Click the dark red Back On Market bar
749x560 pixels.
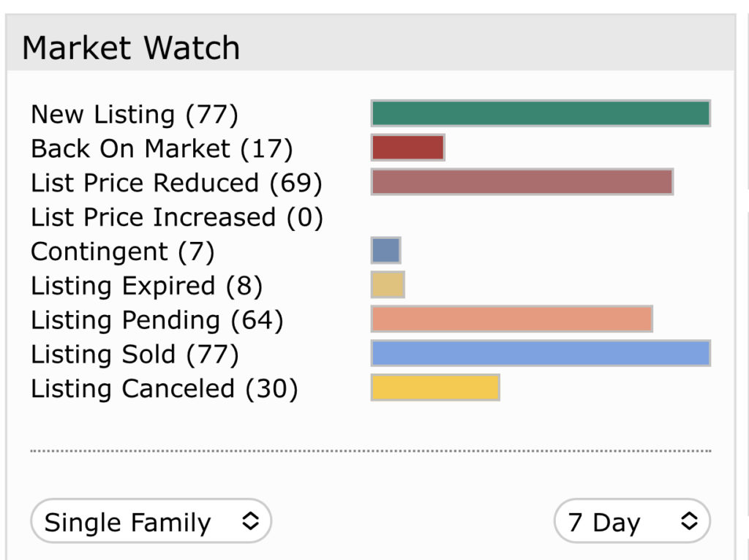(x=408, y=148)
